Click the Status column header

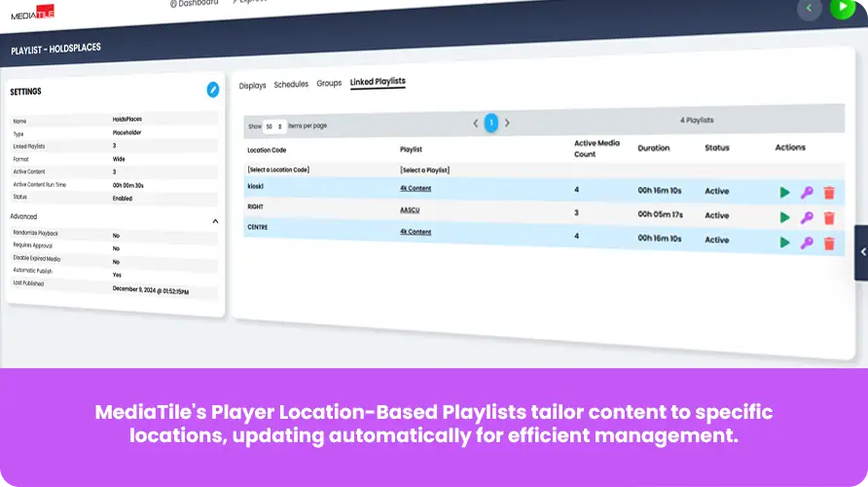(717, 148)
